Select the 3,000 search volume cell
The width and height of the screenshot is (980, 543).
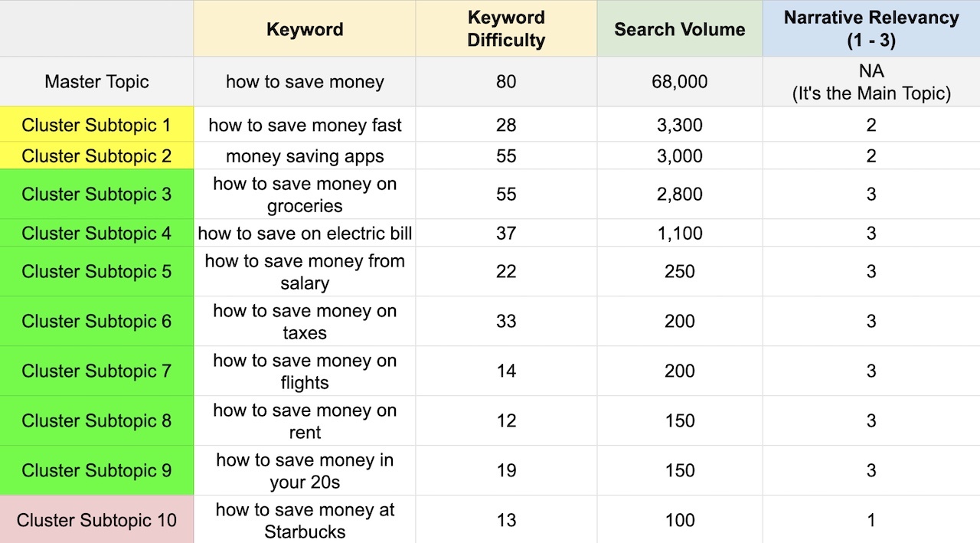tap(680, 155)
